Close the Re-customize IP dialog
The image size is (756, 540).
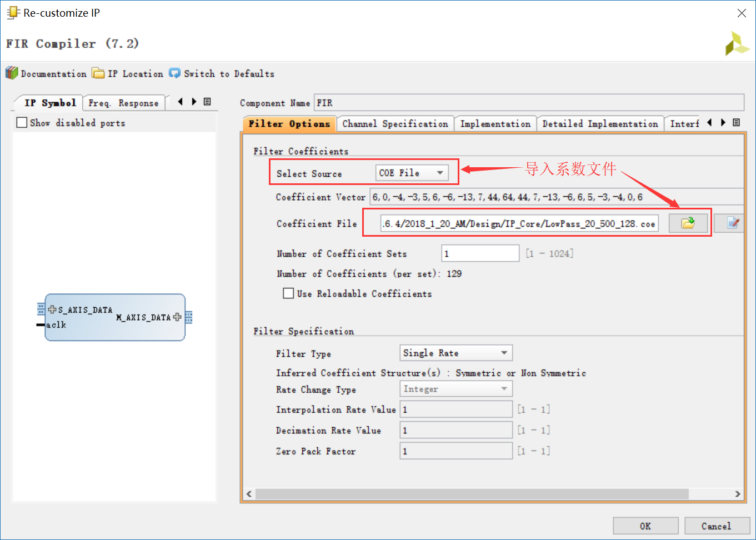[742, 13]
